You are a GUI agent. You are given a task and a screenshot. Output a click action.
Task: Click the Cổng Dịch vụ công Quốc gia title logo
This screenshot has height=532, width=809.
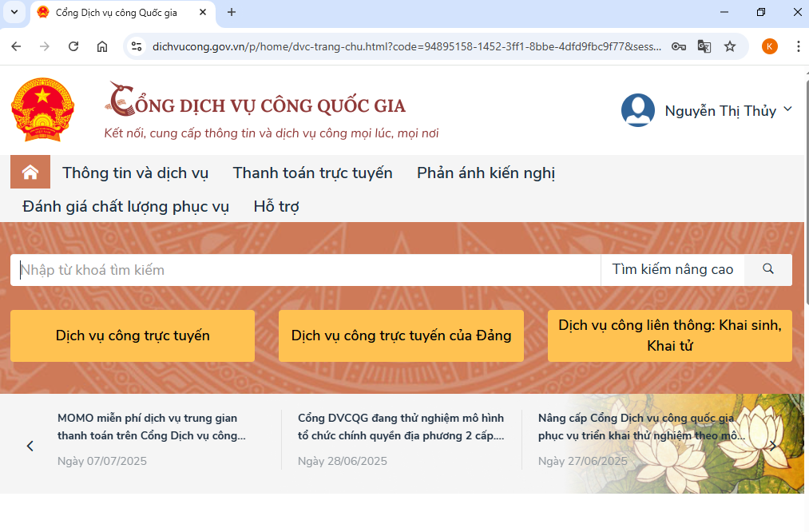click(x=256, y=100)
